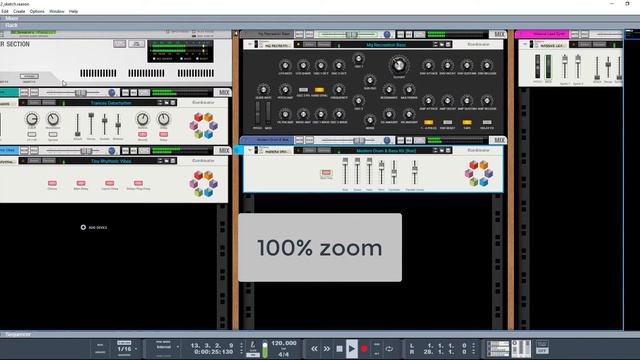The image size is (640, 360).
Task: Toggle the yellow Hard Sync button on the bass synth
Action: (x=319, y=90)
